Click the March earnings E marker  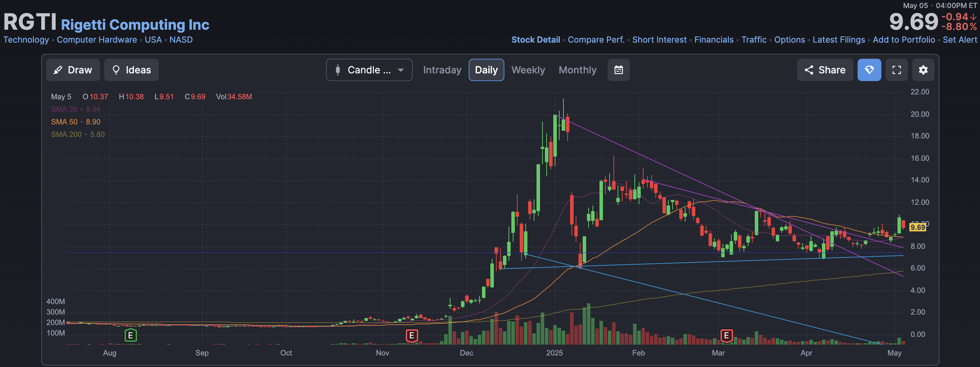click(726, 336)
